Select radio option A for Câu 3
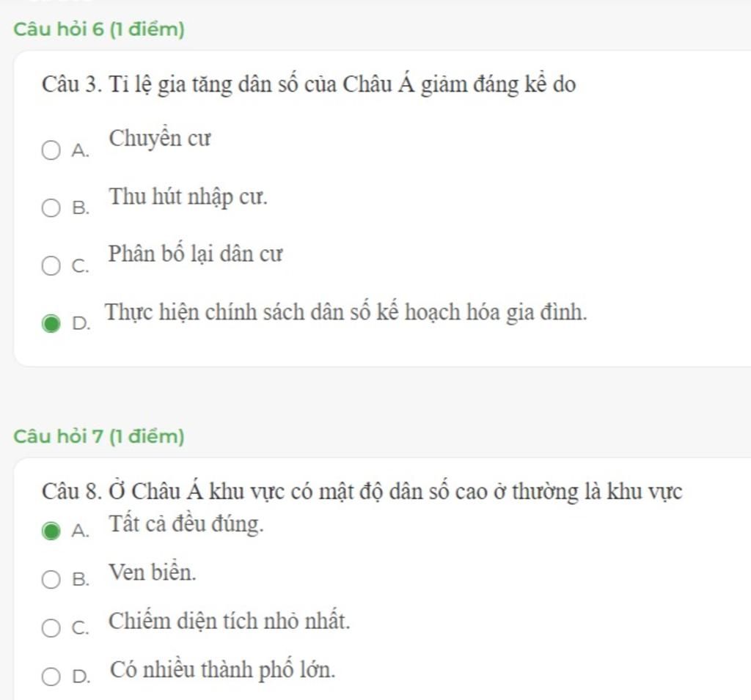The width and height of the screenshot is (751, 700). (51, 150)
